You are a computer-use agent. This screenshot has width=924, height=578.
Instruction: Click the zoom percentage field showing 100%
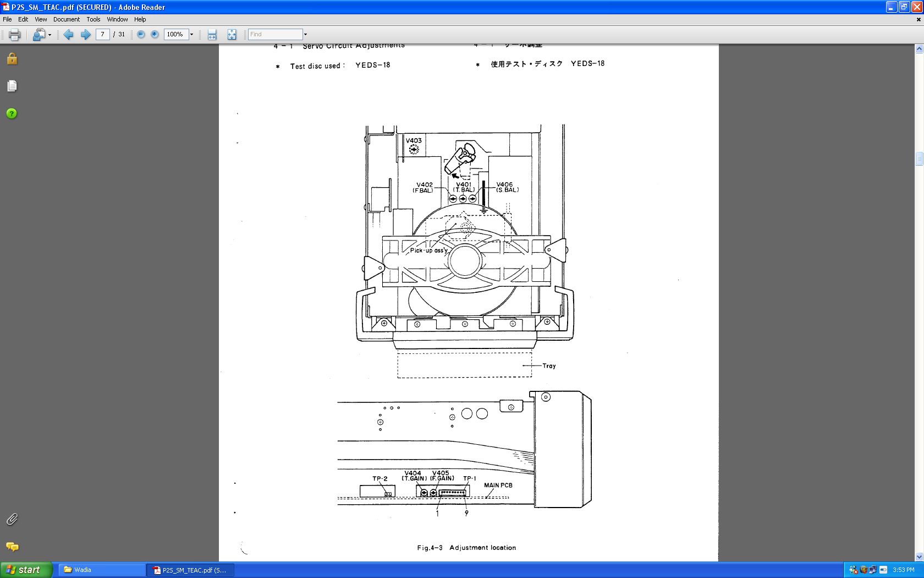click(x=176, y=34)
